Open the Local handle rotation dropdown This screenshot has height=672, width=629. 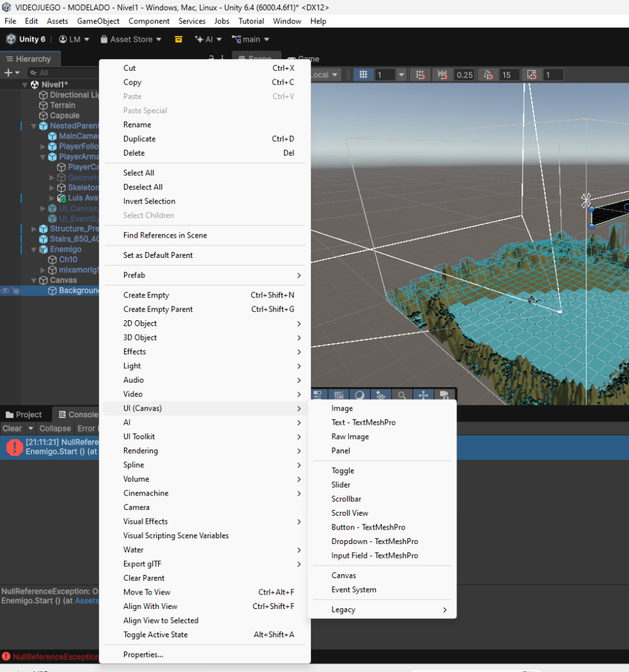pos(325,75)
